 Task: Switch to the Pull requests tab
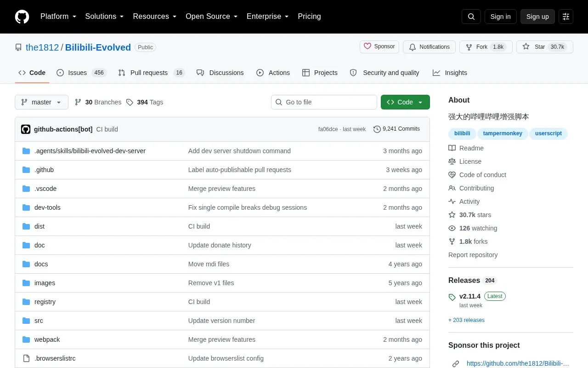[x=151, y=73]
